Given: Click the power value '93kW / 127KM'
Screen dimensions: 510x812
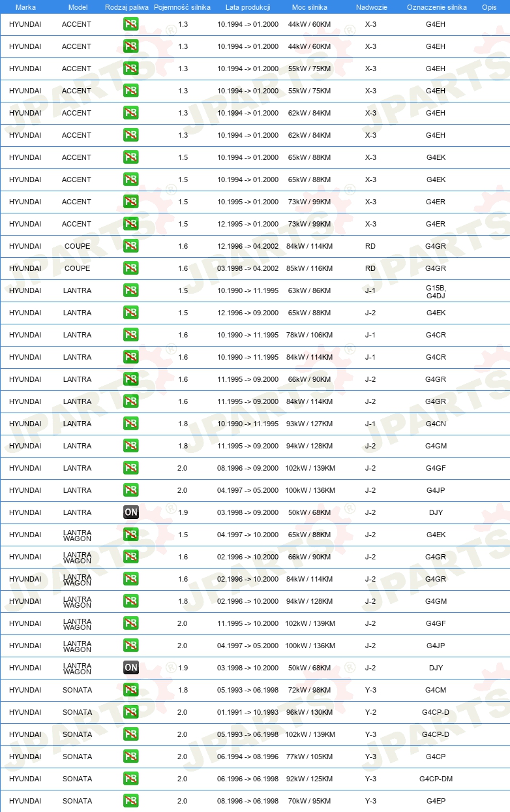Looking at the screenshot, I should point(310,424).
